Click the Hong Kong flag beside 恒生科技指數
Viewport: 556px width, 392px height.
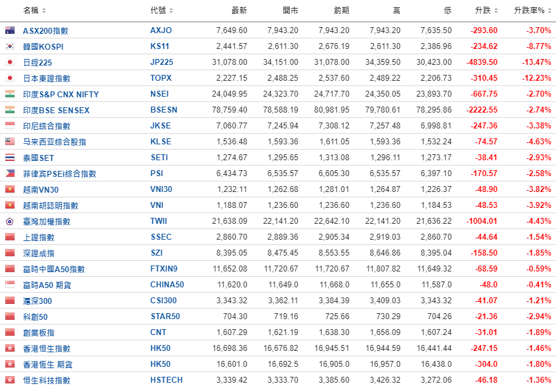point(10,380)
